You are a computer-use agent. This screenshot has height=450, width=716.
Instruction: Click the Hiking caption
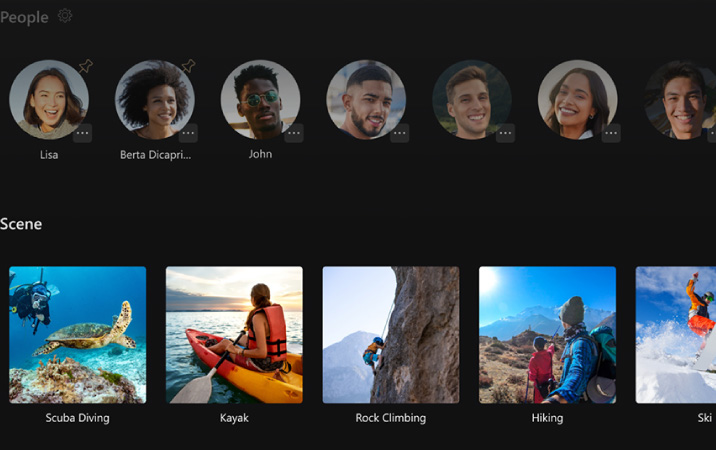point(548,418)
